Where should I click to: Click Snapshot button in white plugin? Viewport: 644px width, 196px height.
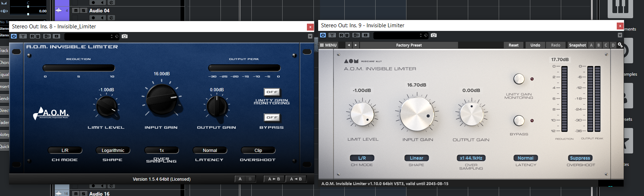pyautogui.click(x=577, y=45)
